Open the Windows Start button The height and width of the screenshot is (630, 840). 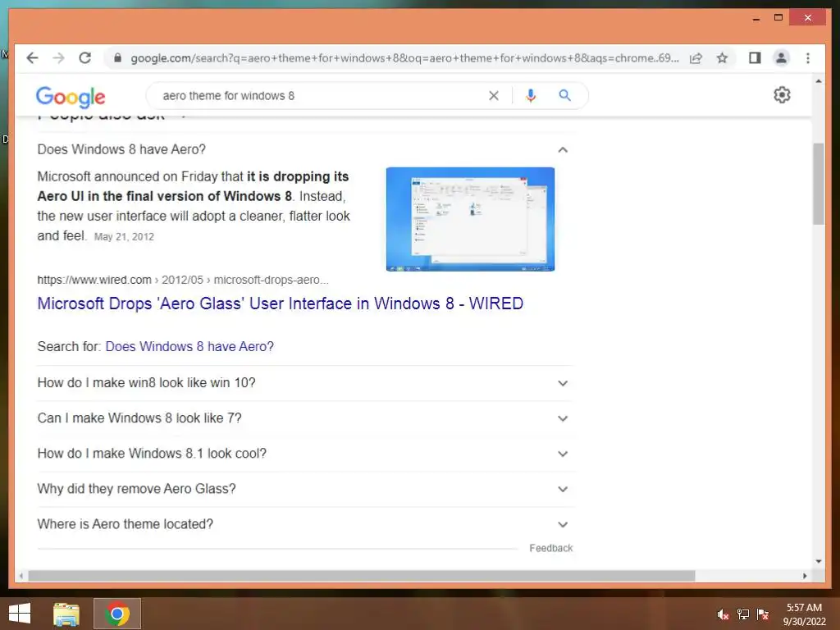[x=20, y=614]
